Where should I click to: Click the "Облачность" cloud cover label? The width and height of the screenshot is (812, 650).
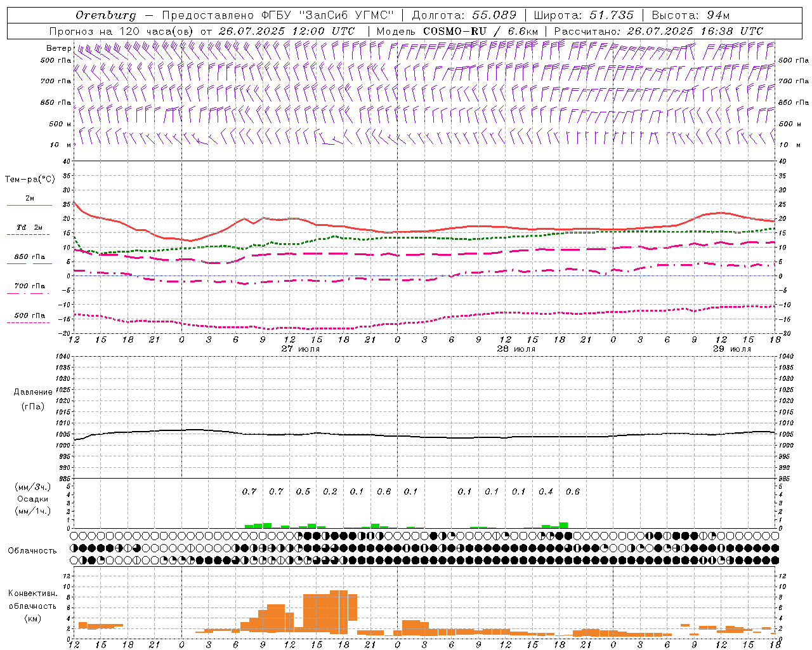32,550
